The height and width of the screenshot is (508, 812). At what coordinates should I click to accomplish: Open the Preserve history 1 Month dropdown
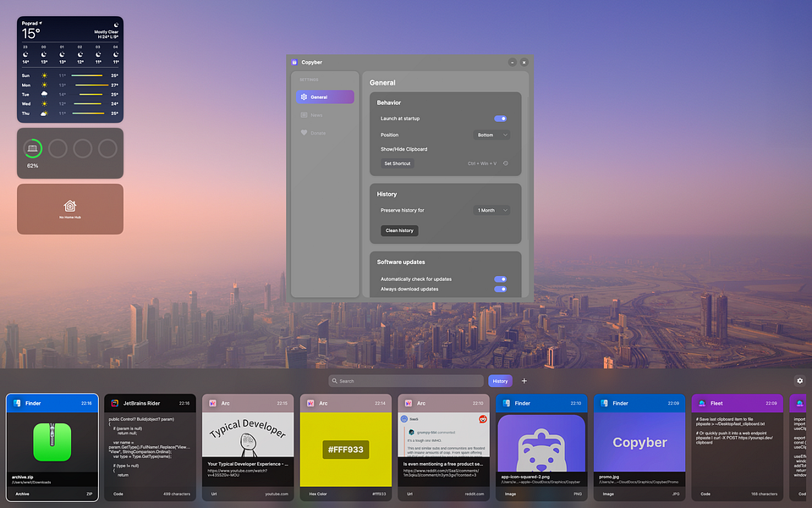(492, 211)
